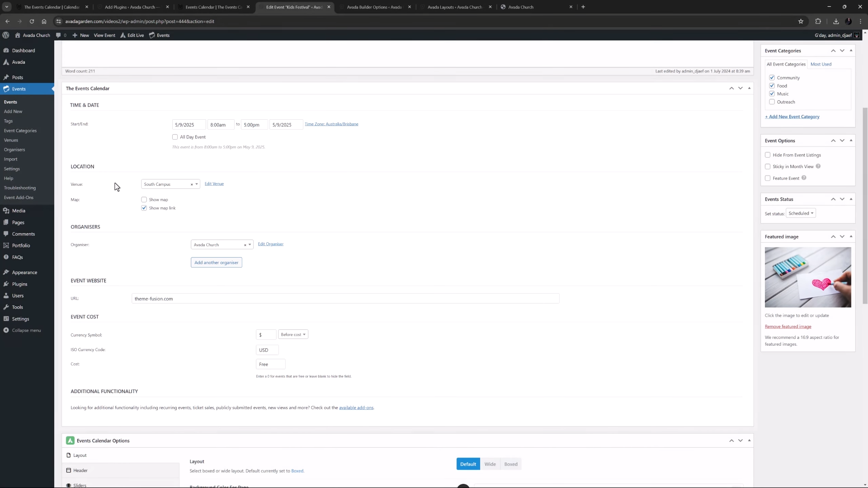
Task: Switch to the Most Used categories tab
Action: 821,64
